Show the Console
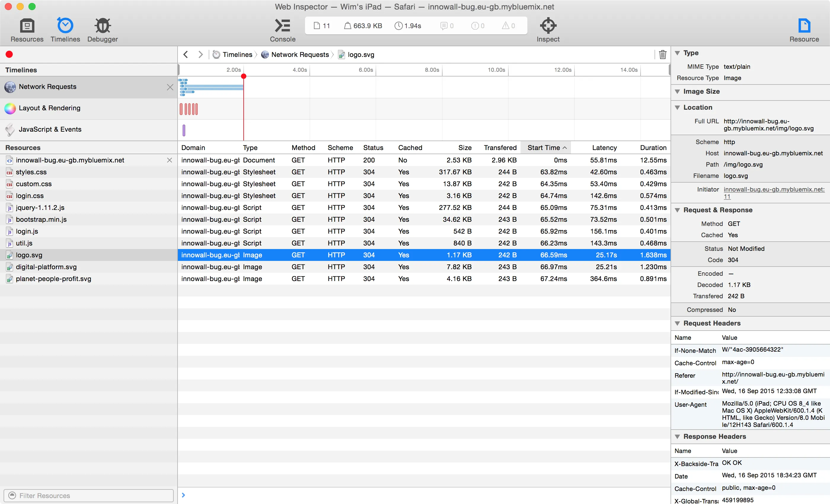Screen dimensions: 830x504 [282, 25]
